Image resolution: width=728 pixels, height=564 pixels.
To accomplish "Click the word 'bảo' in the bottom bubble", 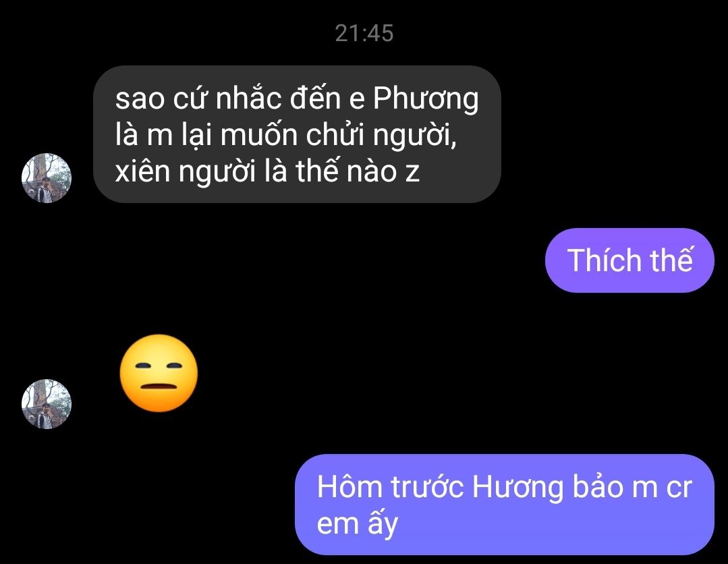I will 597,487.
